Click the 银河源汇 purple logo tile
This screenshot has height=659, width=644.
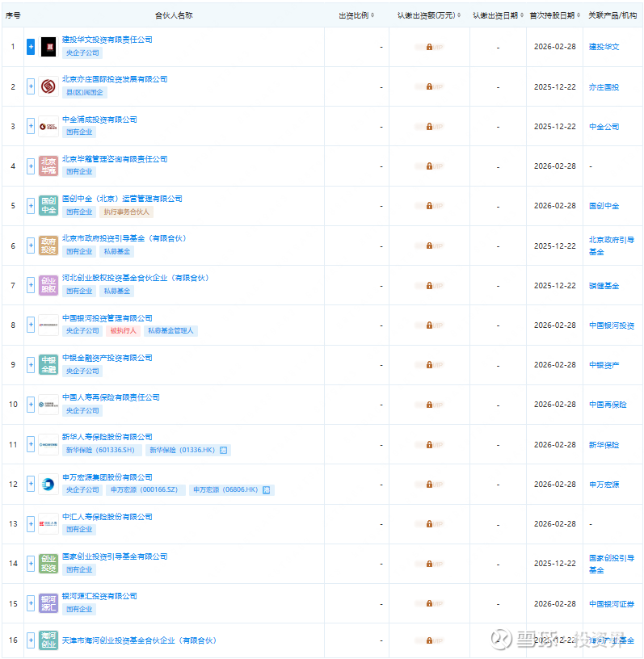48,603
